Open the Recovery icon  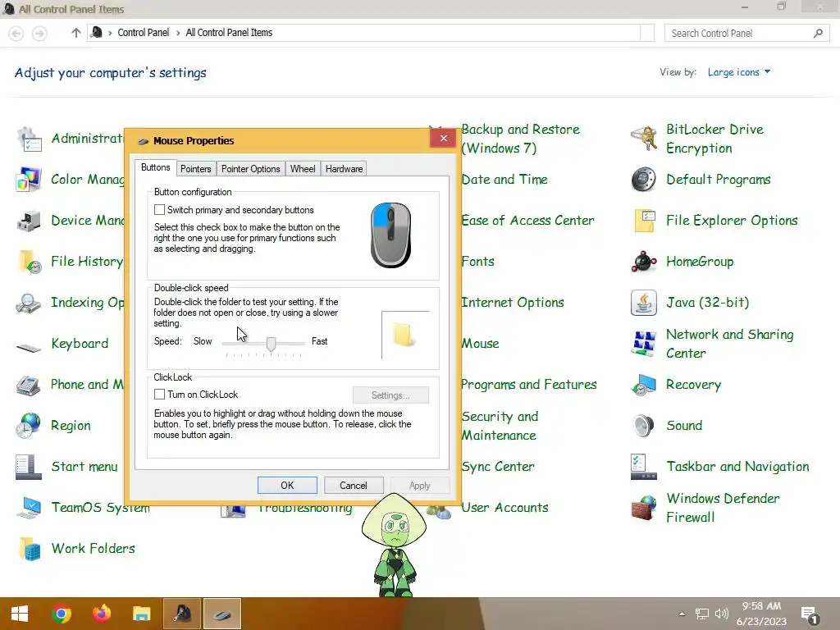pyautogui.click(x=644, y=385)
